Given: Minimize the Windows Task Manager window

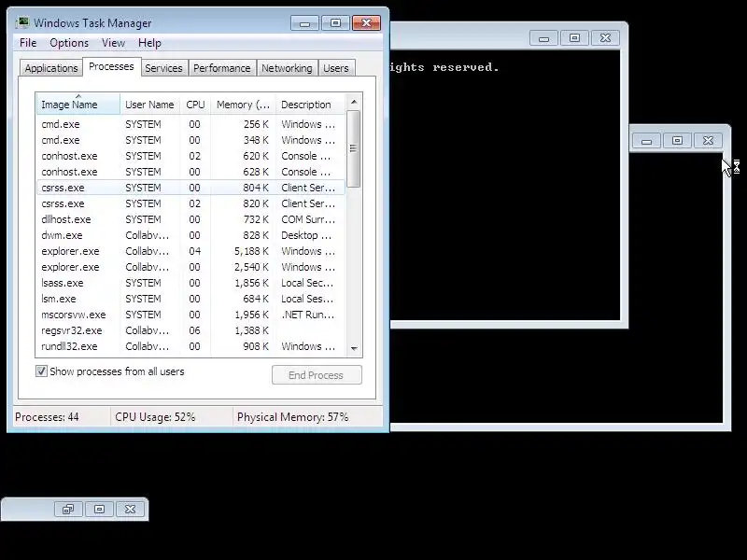Looking at the screenshot, I should tap(305, 23).
